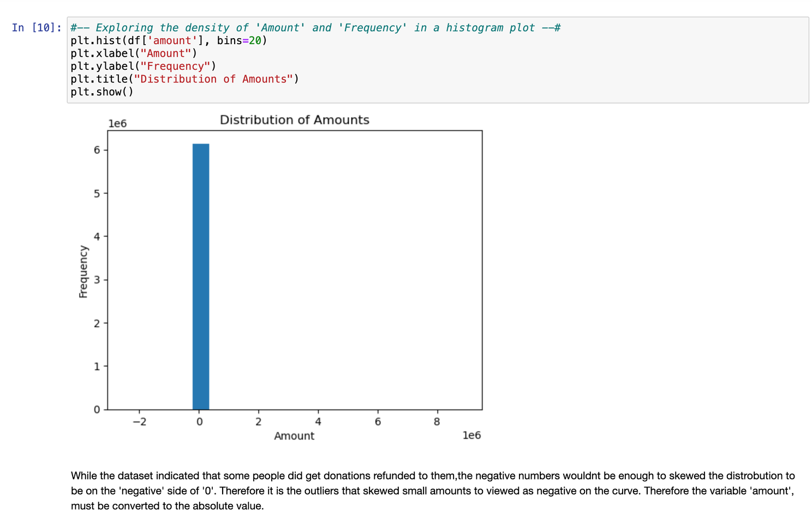
Task: Click the Frequency y-axis label
Action: 83,272
